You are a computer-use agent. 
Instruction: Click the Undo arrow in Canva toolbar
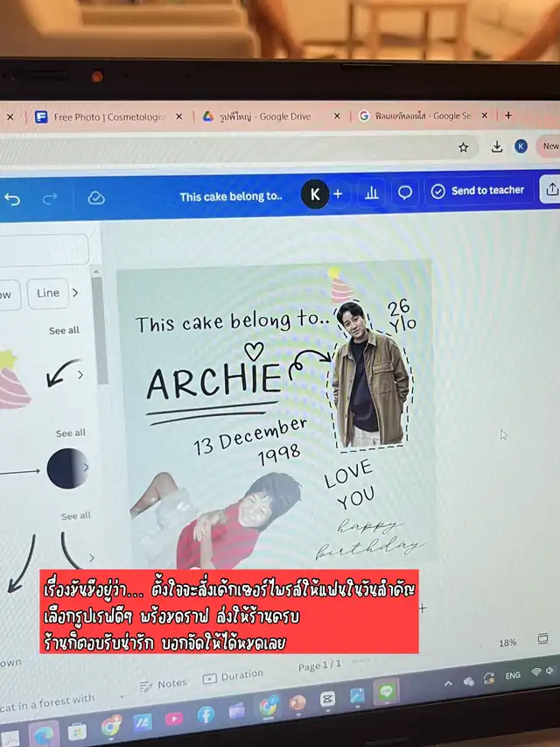tap(12, 199)
